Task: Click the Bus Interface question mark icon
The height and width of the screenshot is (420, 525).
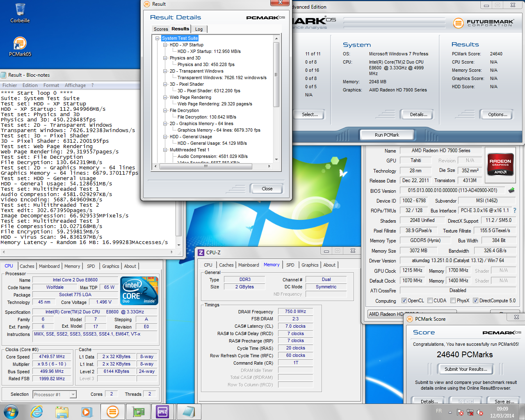Action: (x=515, y=210)
